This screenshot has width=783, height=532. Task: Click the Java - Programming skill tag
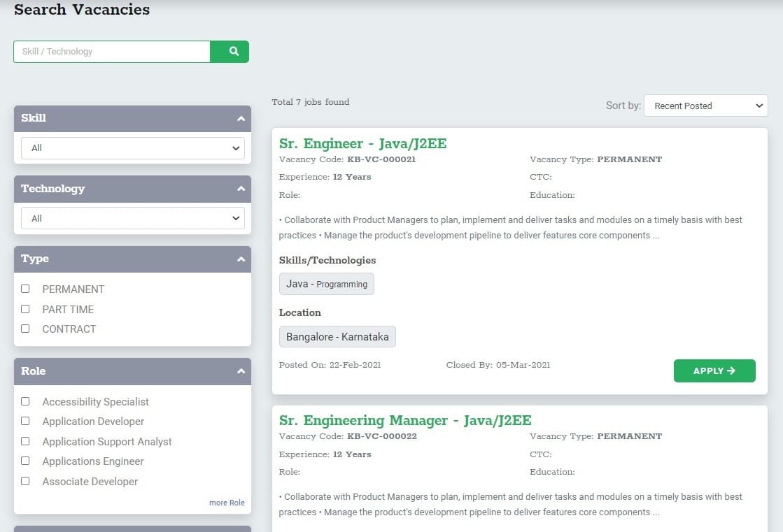(x=327, y=284)
